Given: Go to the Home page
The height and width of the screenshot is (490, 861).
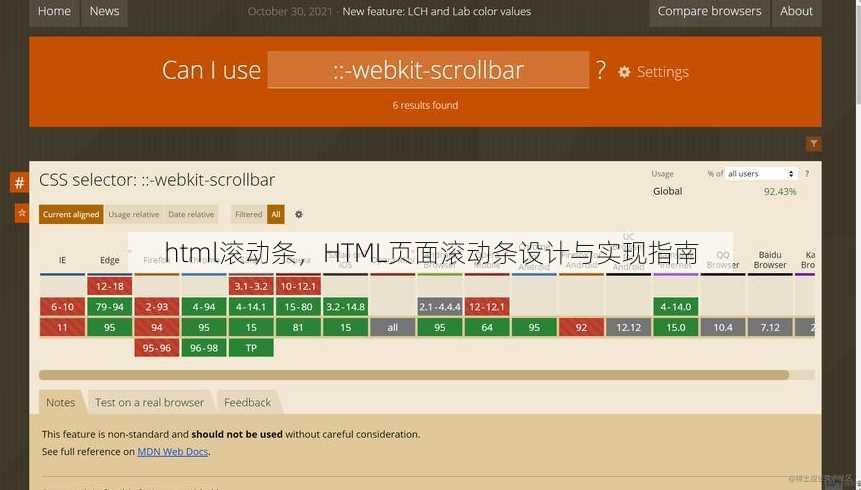Looking at the screenshot, I should [x=54, y=11].
